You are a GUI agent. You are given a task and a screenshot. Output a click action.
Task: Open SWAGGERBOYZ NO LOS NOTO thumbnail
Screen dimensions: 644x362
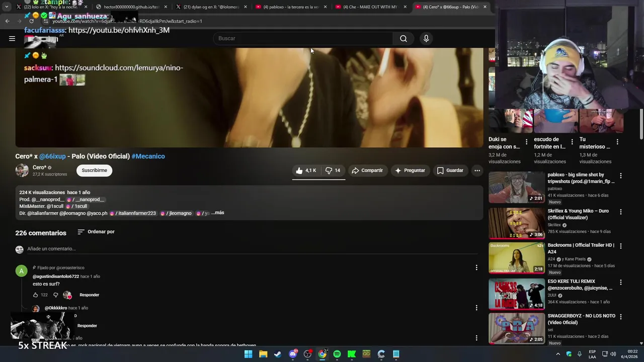517,328
